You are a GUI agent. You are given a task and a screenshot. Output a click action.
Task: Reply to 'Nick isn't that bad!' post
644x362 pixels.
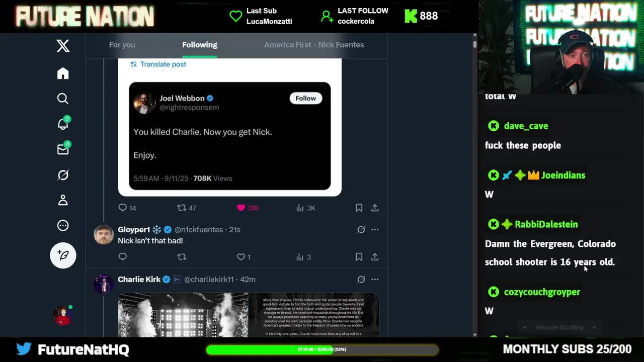pos(122,257)
